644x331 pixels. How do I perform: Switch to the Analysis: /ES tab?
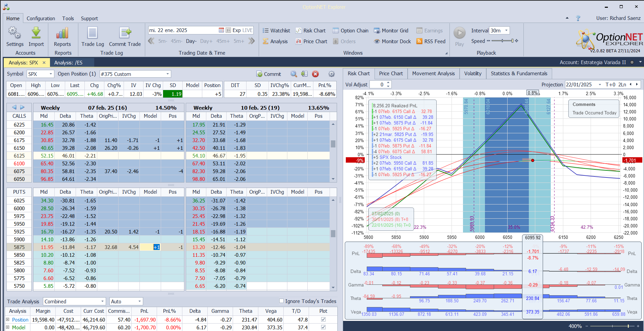pyautogui.click(x=68, y=62)
